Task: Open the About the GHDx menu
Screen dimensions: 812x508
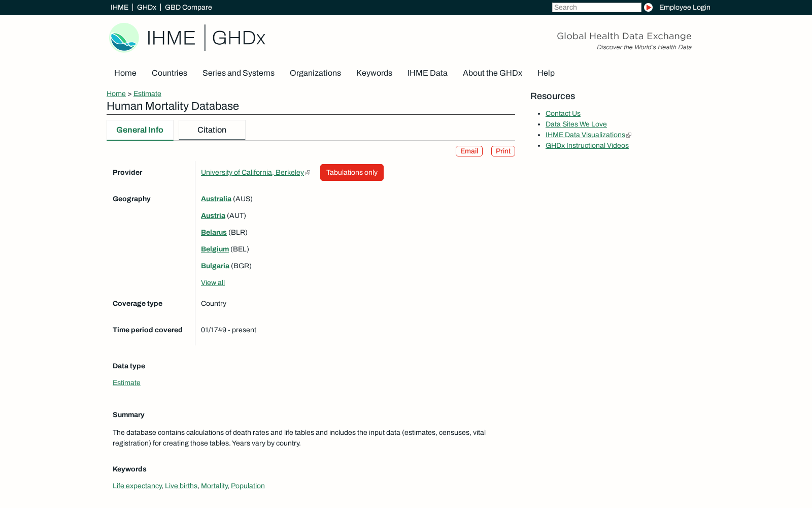Action: [x=492, y=73]
